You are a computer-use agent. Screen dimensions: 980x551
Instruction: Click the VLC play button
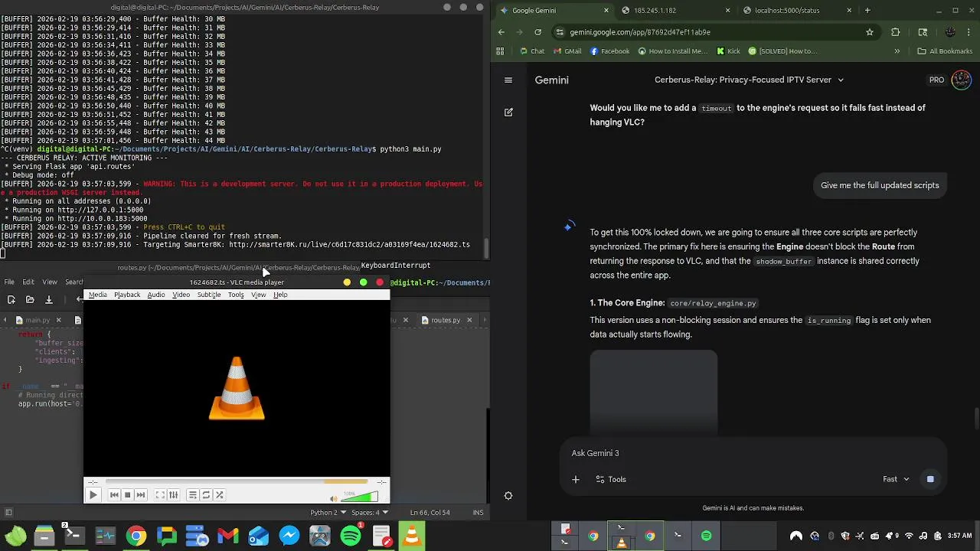(x=93, y=495)
